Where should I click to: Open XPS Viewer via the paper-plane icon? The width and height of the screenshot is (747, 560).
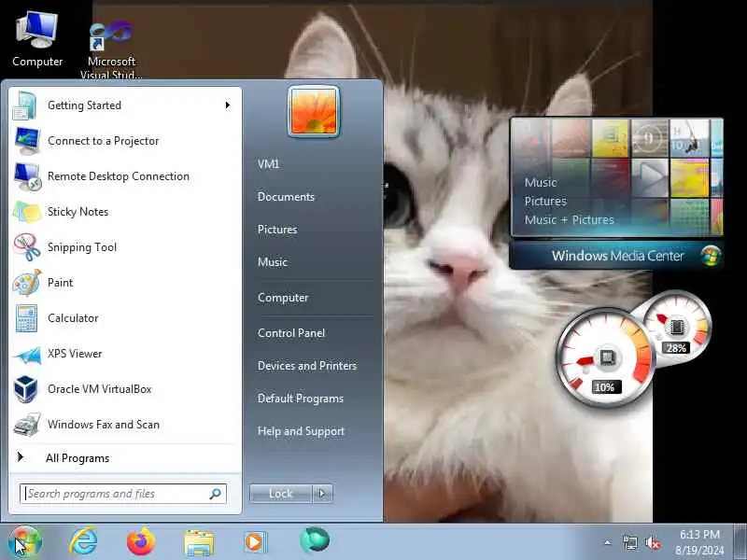pyautogui.click(x=27, y=355)
